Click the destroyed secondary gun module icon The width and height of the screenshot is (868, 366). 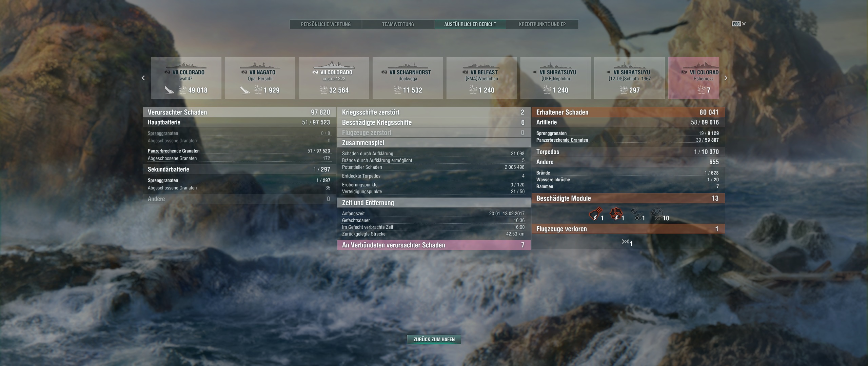(x=636, y=214)
